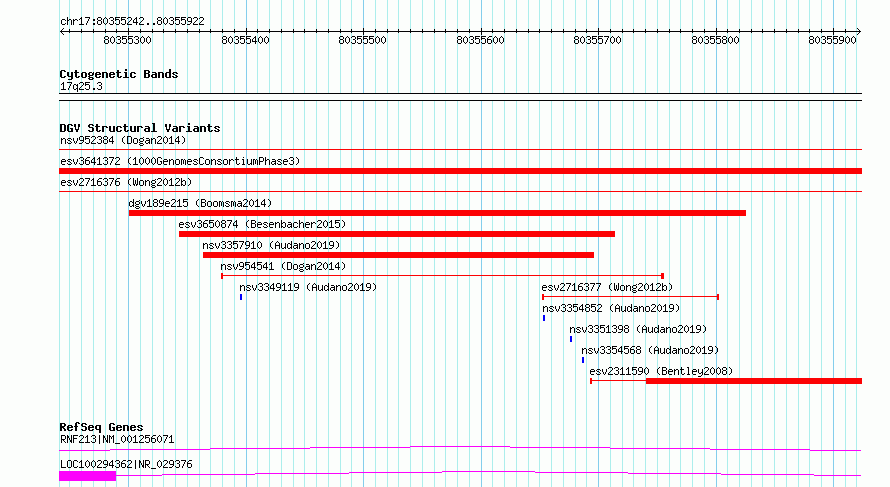Open the nsv3357910 (Audano2019) label

coord(271,245)
